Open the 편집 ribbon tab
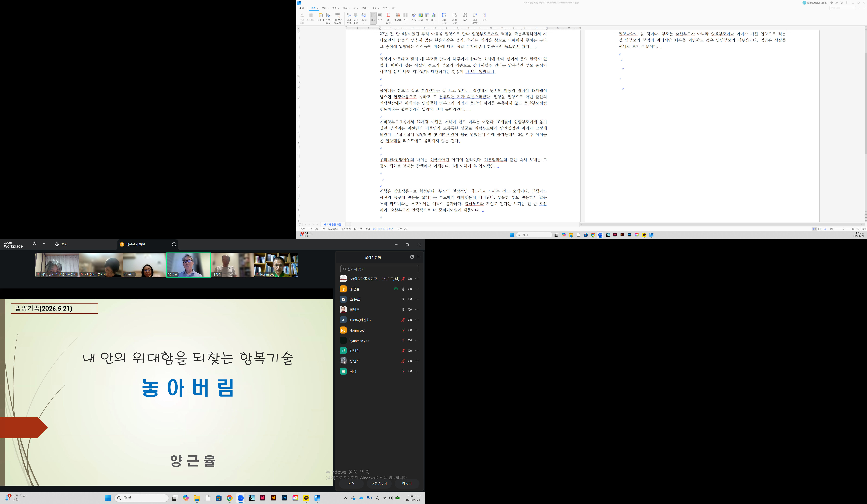The height and width of the screenshot is (504, 867). click(x=313, y=8)
